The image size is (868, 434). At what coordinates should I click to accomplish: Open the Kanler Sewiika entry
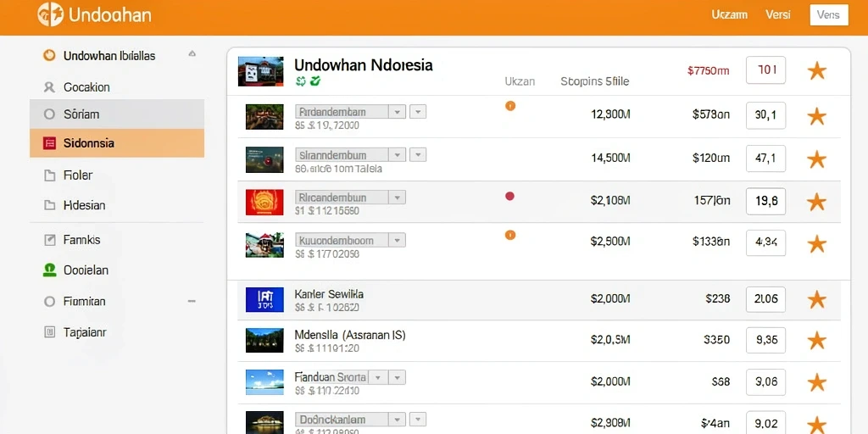330,294
